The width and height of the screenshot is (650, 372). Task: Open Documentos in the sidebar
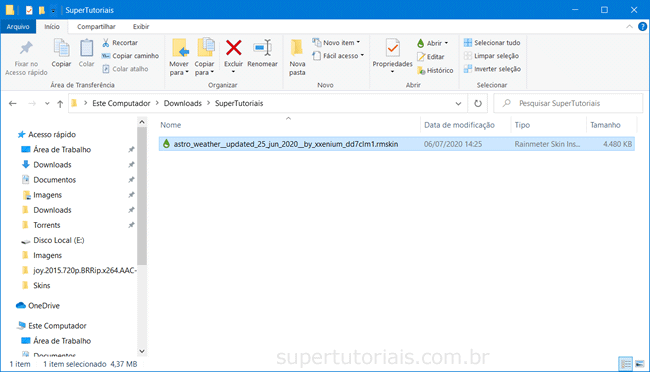[49, 180]
